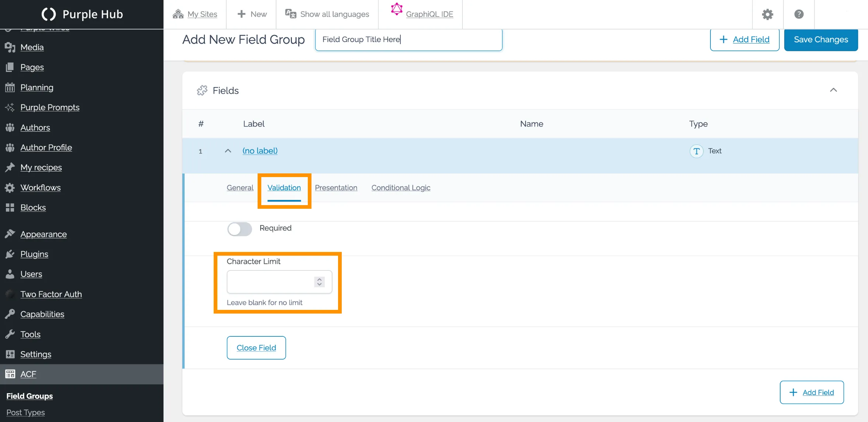This screenshot has width=868, height=422.
Task: Click the Blocks grid icon
Action: pyautogui.click(x=10, y=207)
